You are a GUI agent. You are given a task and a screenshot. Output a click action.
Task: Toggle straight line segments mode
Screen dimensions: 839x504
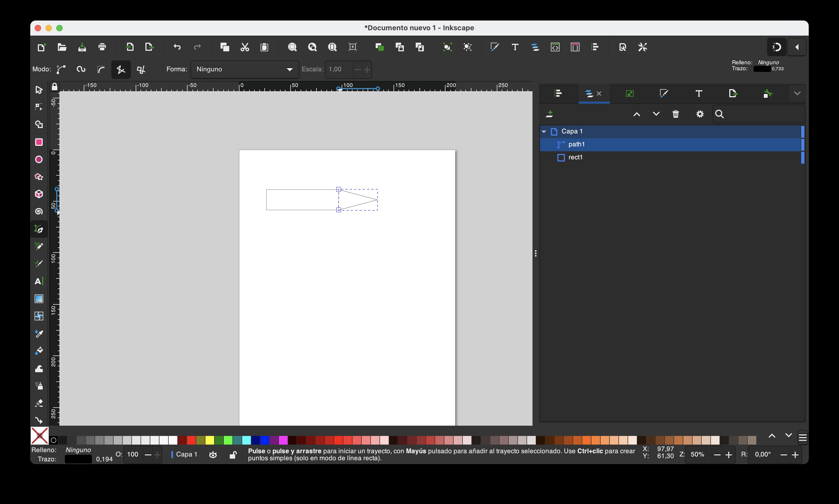[x=121, y=69]
